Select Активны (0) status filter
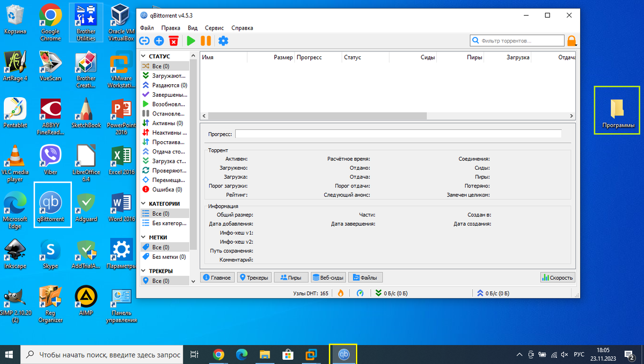Image resolution: width=644 pixels, height=364 pixels. point(165,123)
